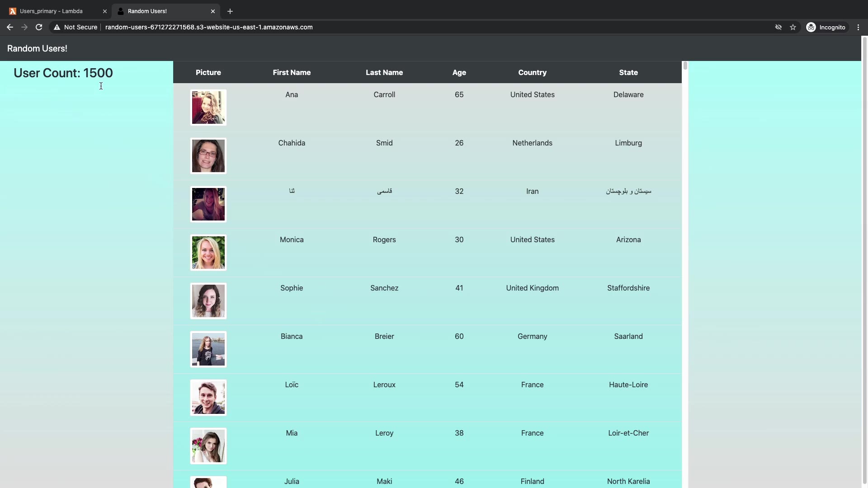Click the crossed-eye tracking protection icon
This screenshot has height=488, width=868.
coord(778,27)
